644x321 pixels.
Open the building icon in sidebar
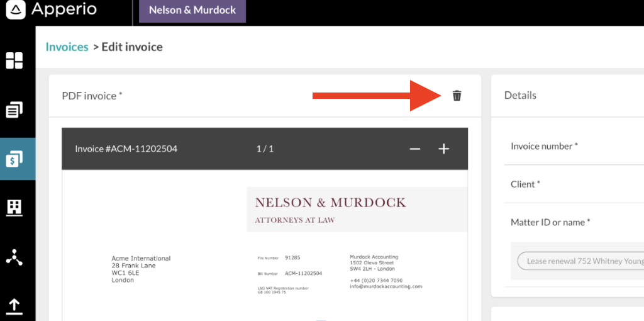click(x=14, y=208)
